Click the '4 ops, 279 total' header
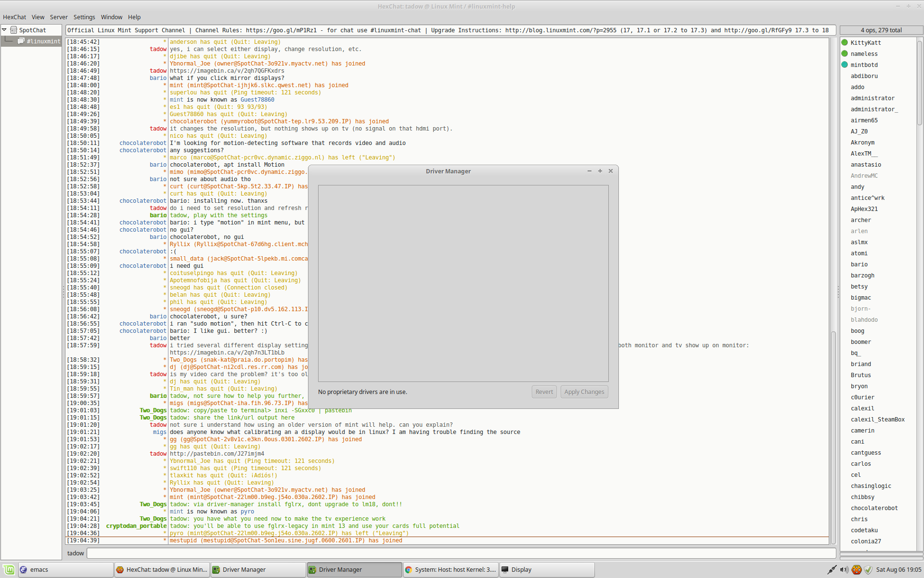 point(881,30)
